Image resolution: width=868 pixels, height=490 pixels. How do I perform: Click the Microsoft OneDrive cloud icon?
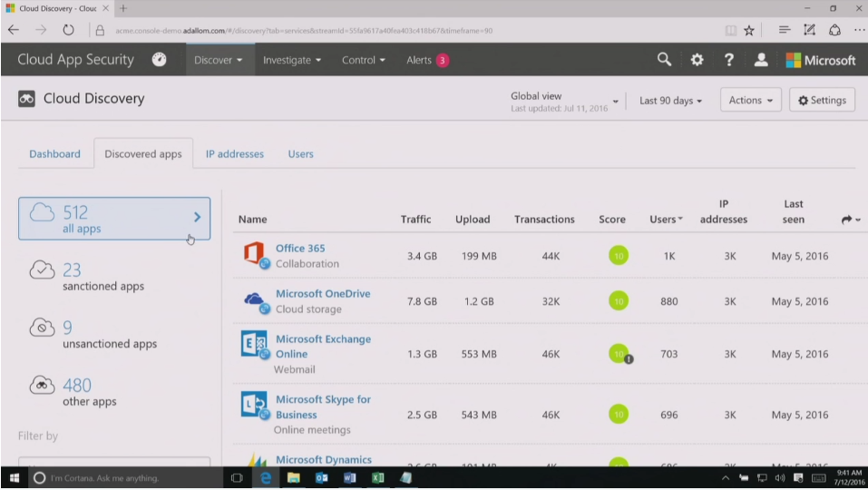click(x=254, y=299)
